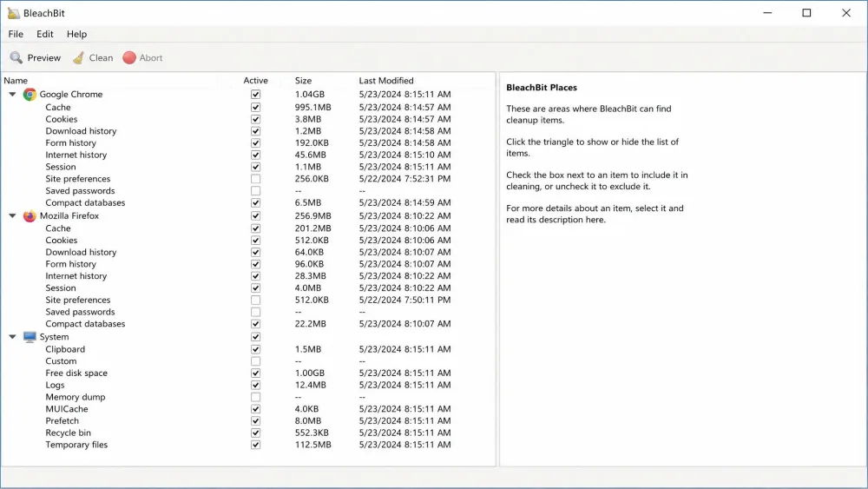Collapse the Google Chrome tree group
The height and width of the screenshot is (489, 868).
point(12,94)
